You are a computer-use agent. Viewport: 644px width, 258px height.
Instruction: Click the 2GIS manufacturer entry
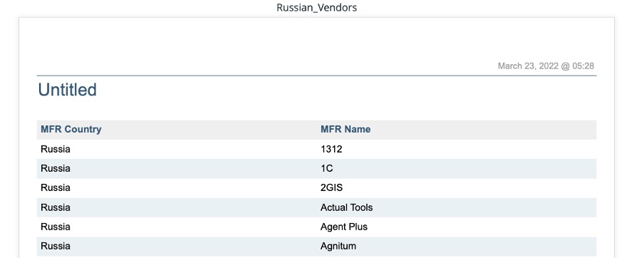click(331, 187)
